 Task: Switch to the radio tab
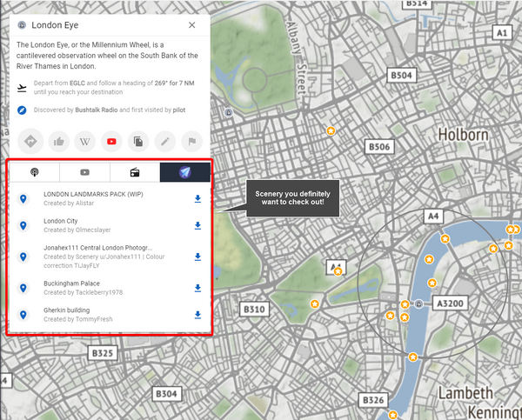click(135, 172)
